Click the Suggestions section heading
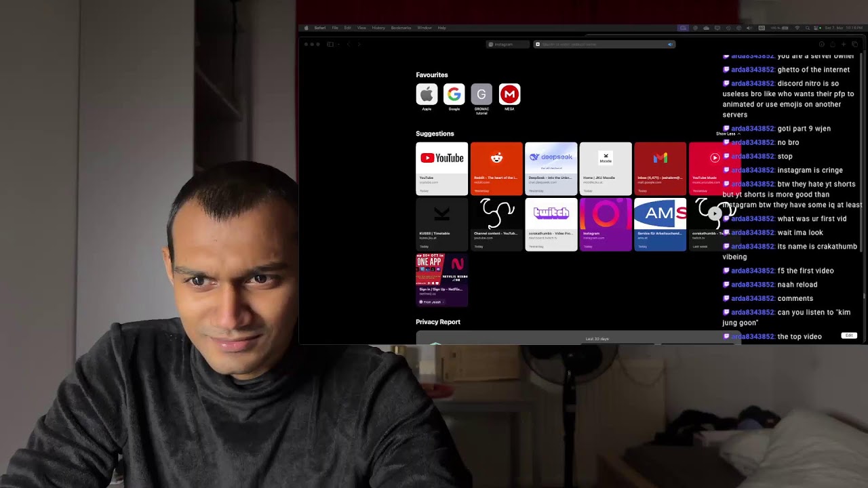This screenshot has width=868, height=488. (435, 134)
